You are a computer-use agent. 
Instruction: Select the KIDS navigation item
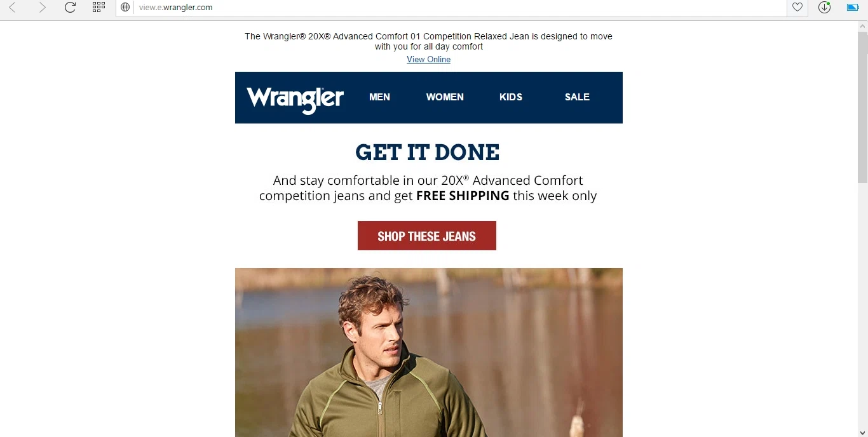click(x=511, y=97)
